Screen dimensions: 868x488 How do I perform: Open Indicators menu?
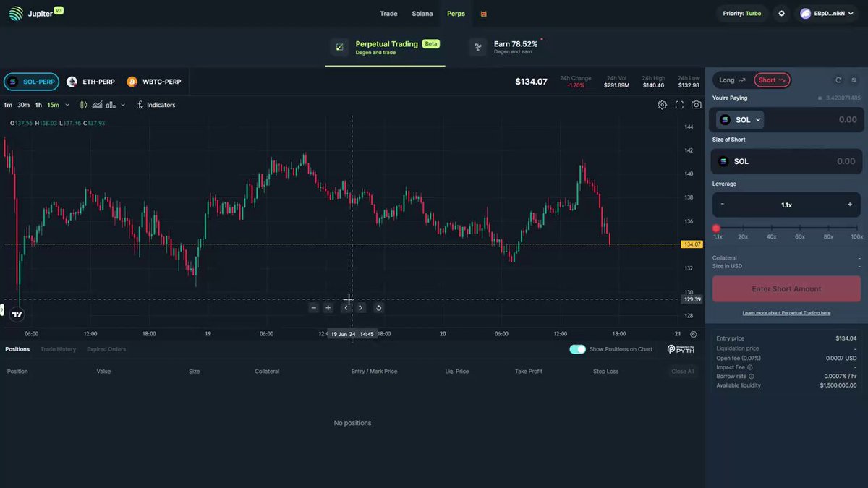coord(156,105)
